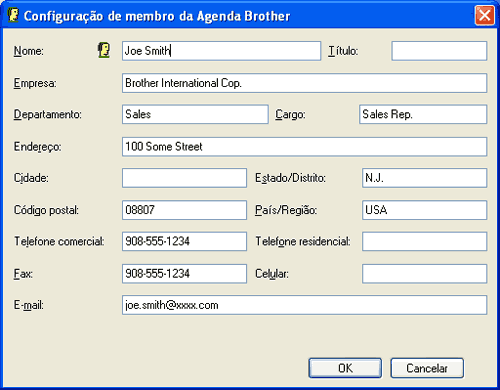The width and height of the screenshot is (500, 390).
Task: Click the empty Celular input box
Action: click(x=424, y=274)
